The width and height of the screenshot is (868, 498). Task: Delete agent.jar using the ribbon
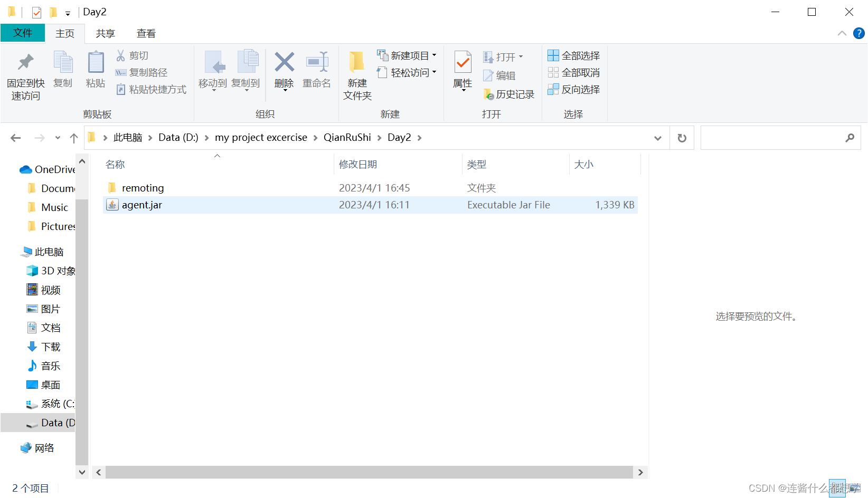284,71
